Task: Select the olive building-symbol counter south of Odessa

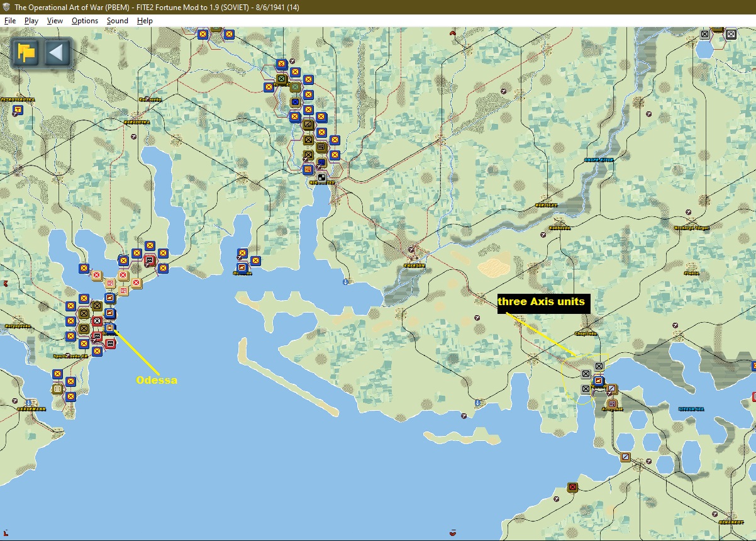Action: (x=57, y=389)
